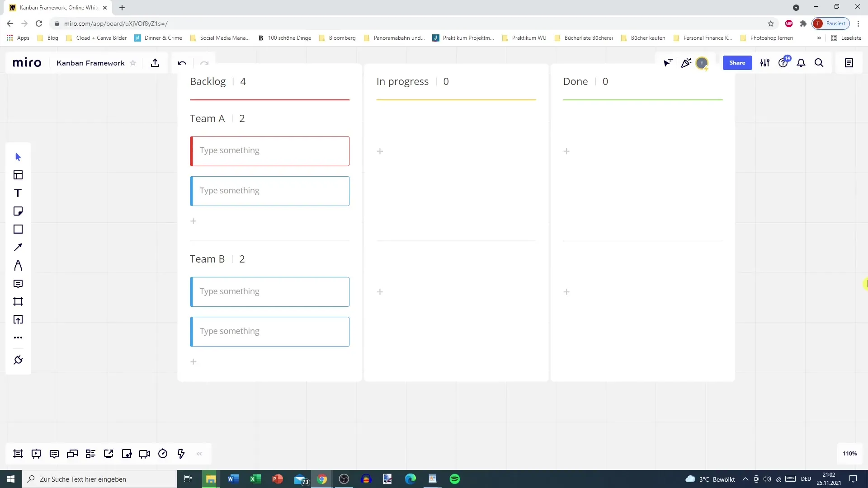Viewport: 868px width, 488px height.
Task: Select the shape/rectangle tool
Action: tap(18, 230)
